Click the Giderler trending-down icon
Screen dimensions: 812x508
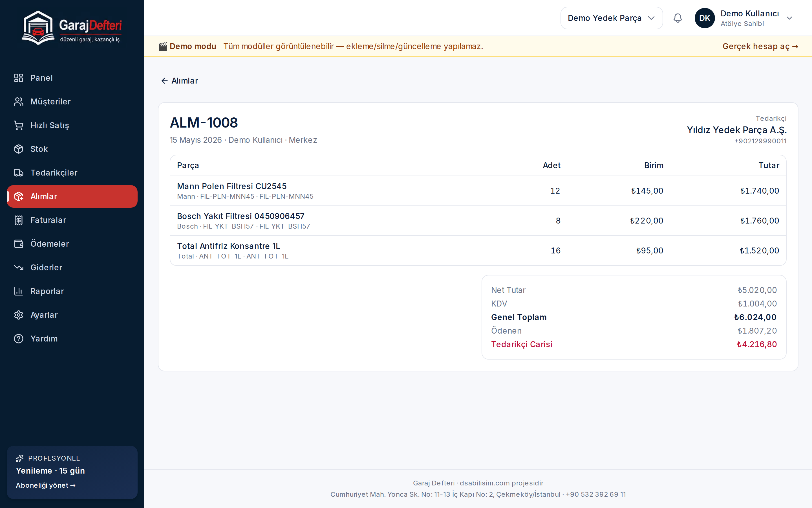pyautogui.click(x=18, y=268)
